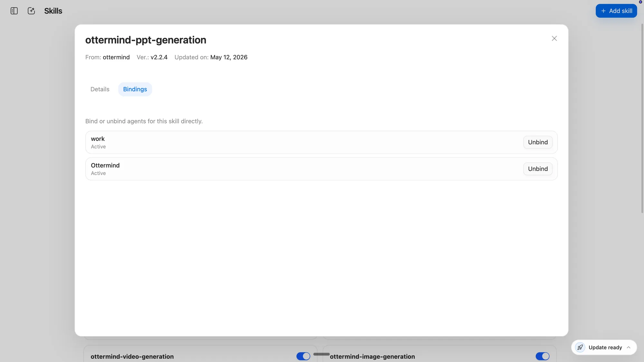
Task: Click the version v2.2.4 text
Action: point(159,57)
